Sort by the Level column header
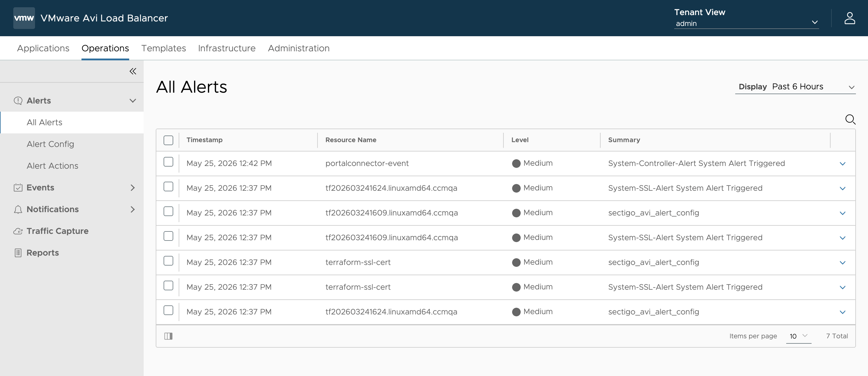Viewport: 868px width, 376px height. coord(520,140)
